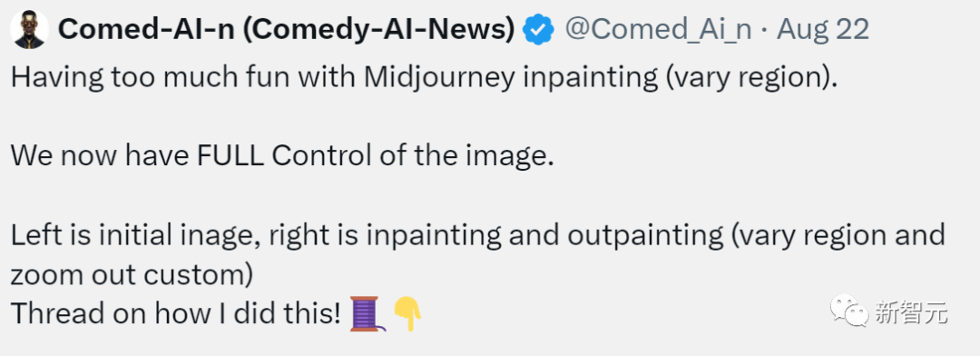Open the @Comed_Ai_n handle link

(658, 29)
